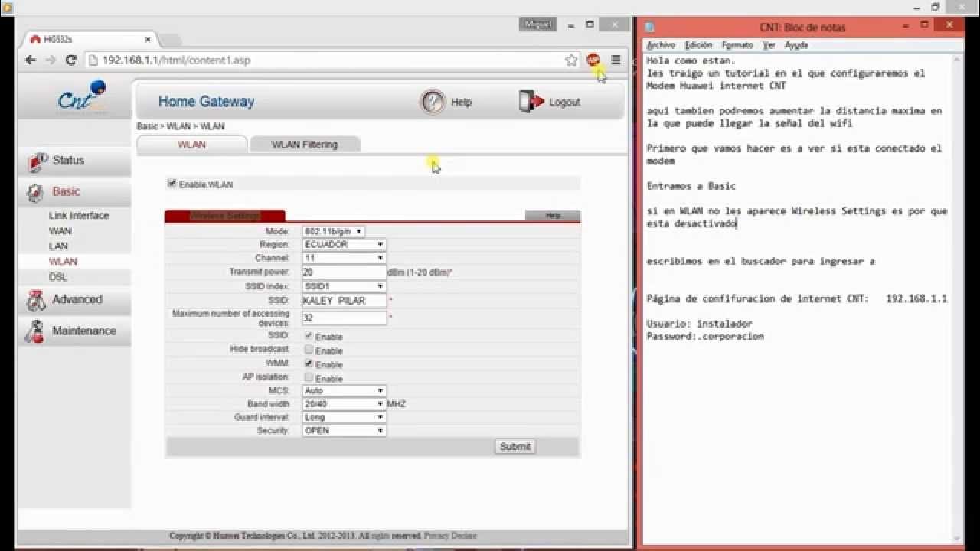Click 'Password:.corporacion' line in Notepad
Screen dimensions: 980x551
click(x=705, y=336)
